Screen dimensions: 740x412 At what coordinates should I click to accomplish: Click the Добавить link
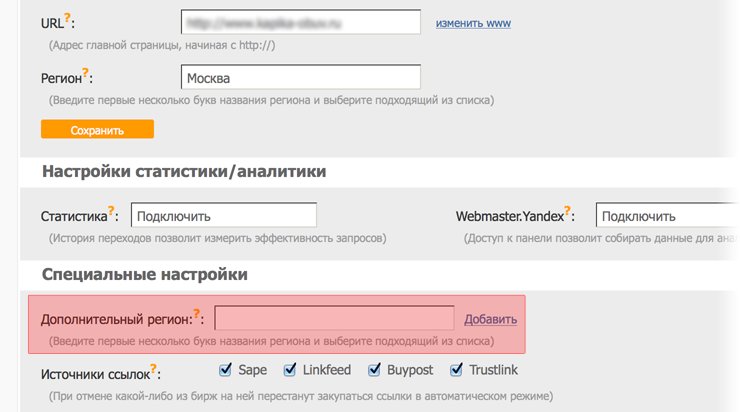tap(490, 319)
